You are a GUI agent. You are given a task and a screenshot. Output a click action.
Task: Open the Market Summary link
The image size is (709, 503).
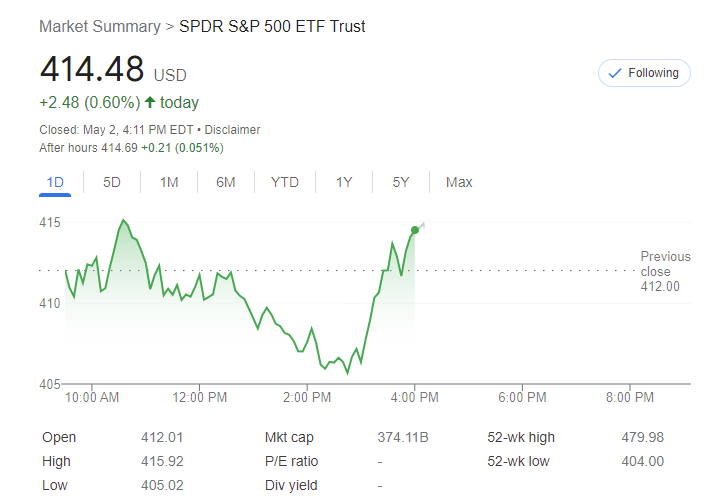pyautogui.click(x=99, y=26)
